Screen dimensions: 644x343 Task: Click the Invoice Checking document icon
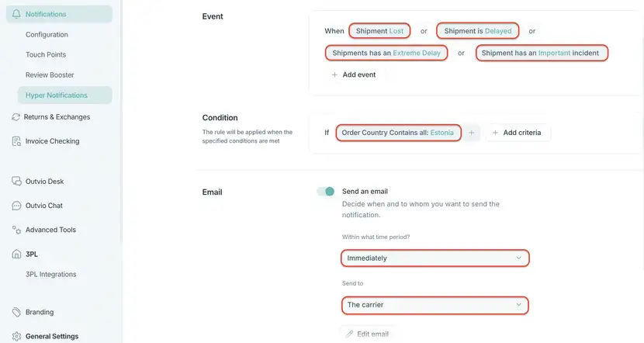point(16,141)
